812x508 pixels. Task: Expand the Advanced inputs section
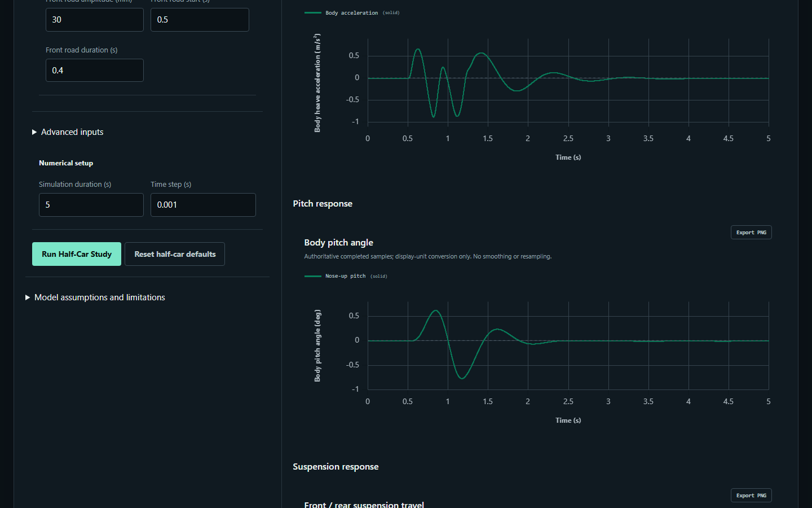pos(68,132)
